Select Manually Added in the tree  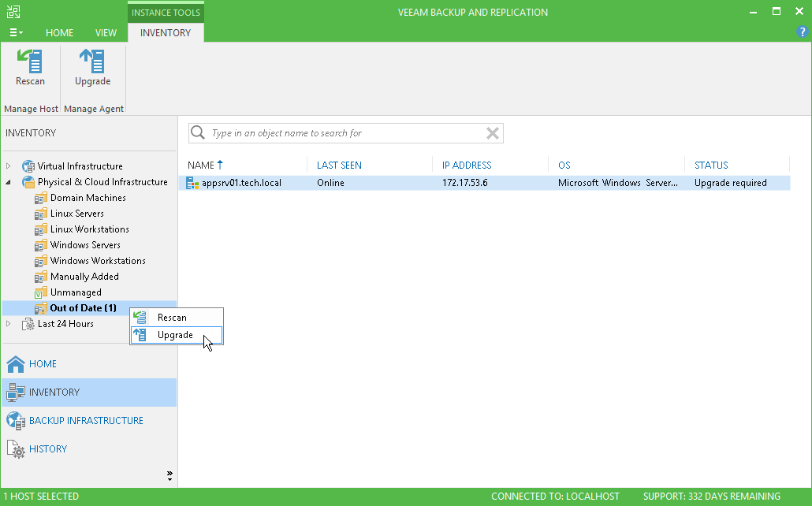coord(84,277)
